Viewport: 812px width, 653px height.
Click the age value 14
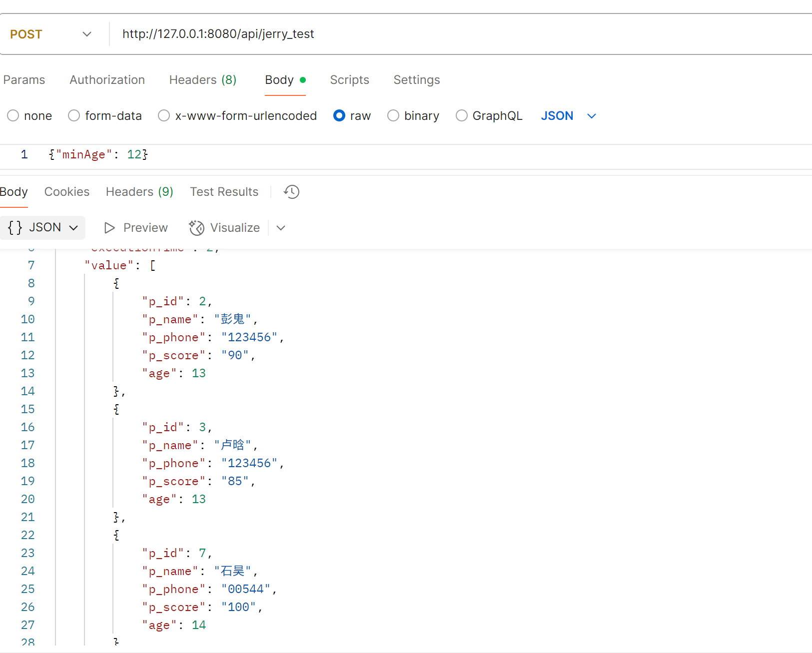point(199,625)
